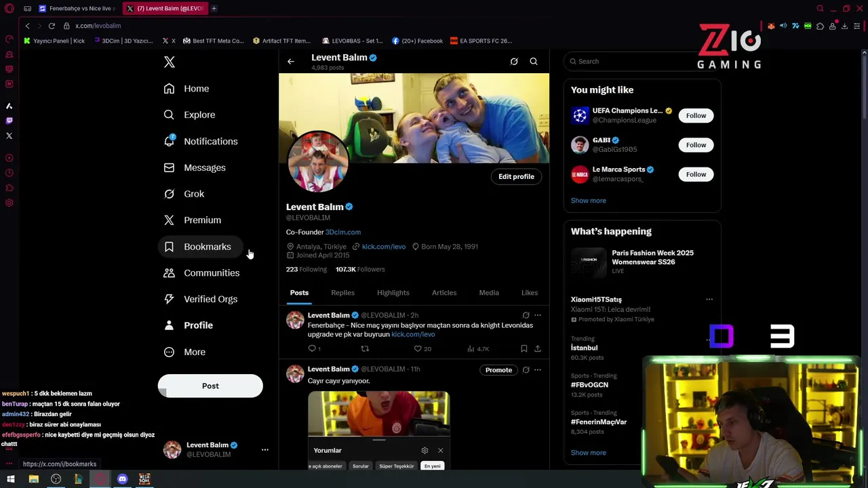The width and height of the screenshot is (868, 488).
Task: Open the video thumbnail in 11h post
Action: coord(378,430)
